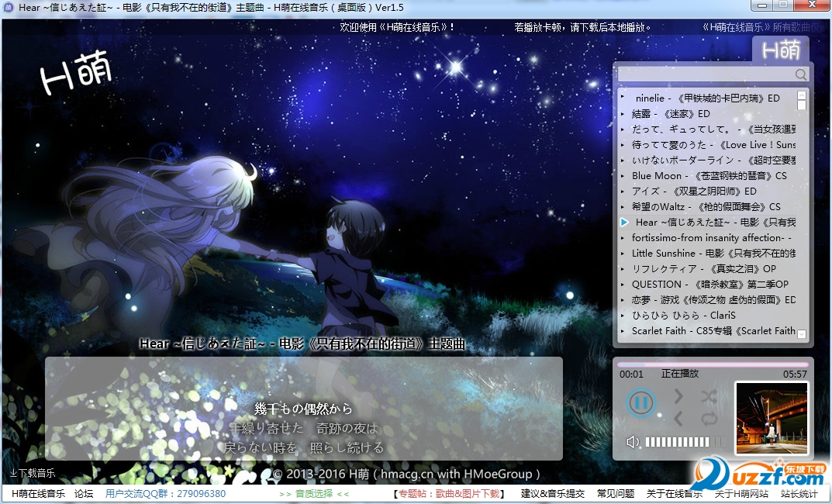Click the playlist scrollbar down arrow
This screenshot has height=504, width=832.
point(802,334)
